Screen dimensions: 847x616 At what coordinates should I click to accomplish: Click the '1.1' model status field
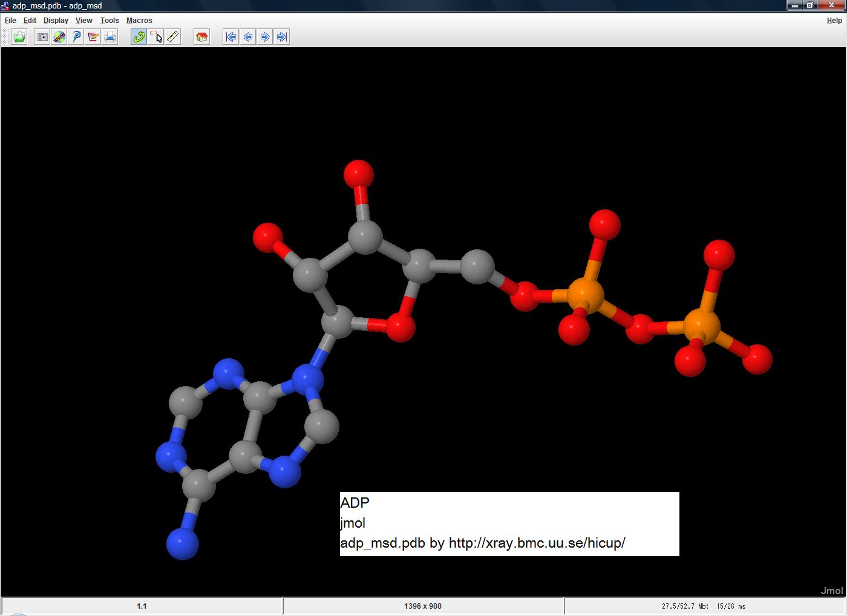pyautogui.click(x=142, y=606)
